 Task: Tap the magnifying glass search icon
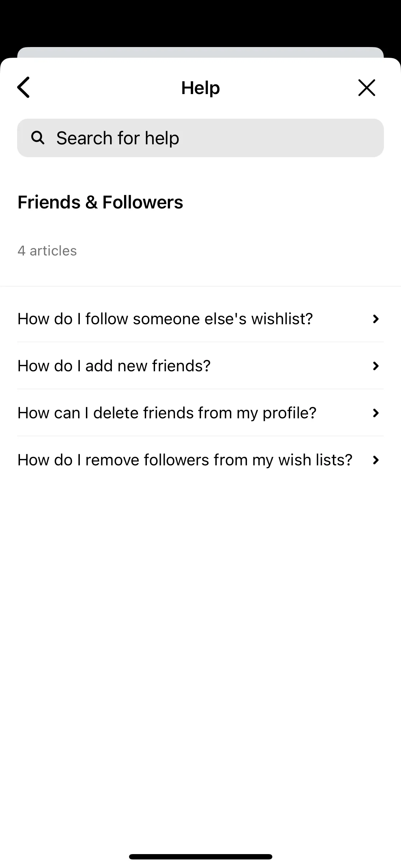pyautogui.click(x=38, y=138)
